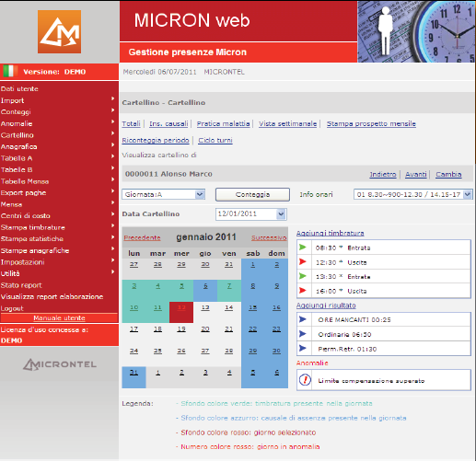Click blue arrow icon beside Perm.Retr. 01:30
476x461 pixels.
click(303, 349)
